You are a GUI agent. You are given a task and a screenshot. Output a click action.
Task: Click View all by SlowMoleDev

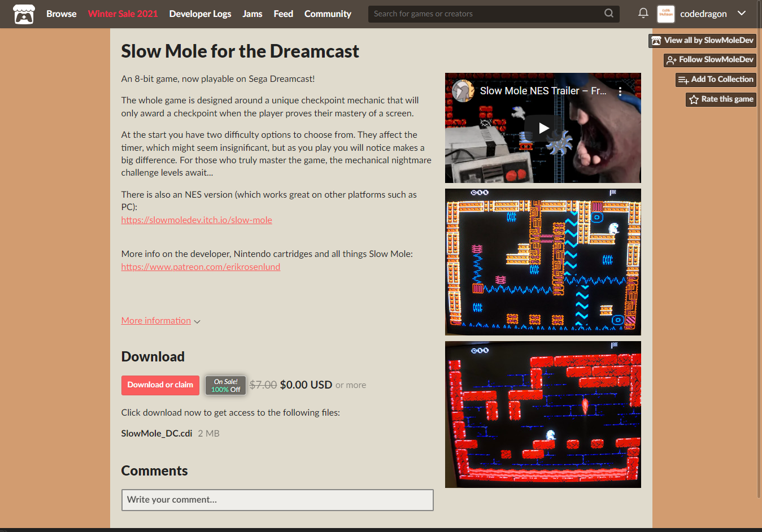[702, 40]
